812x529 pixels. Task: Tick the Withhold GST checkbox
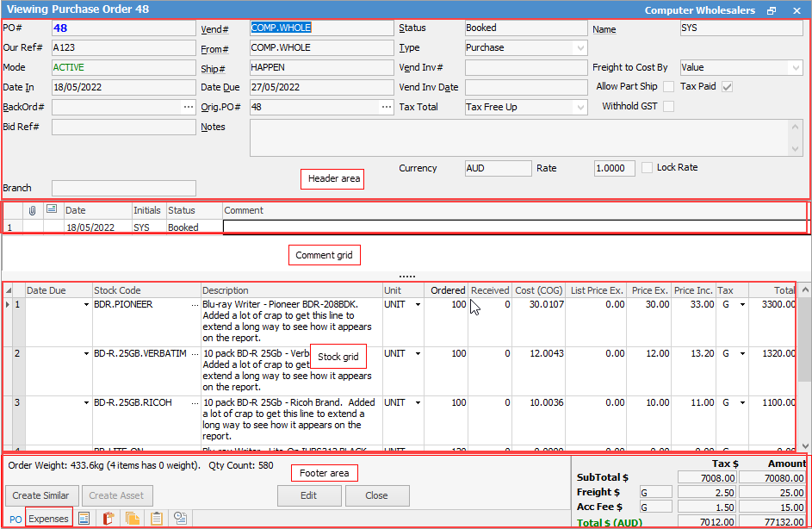(x=668, y=107)
